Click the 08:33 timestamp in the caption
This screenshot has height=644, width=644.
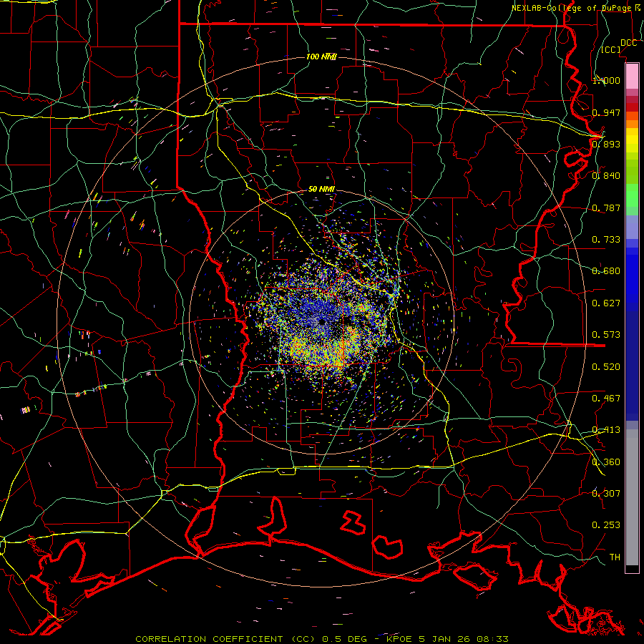point(492,639)
